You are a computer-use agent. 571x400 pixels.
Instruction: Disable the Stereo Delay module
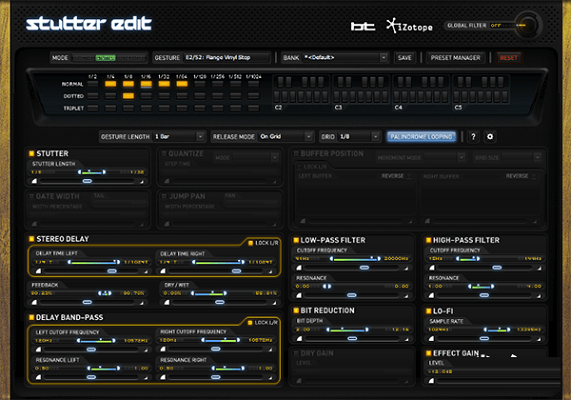coord(31,239)
